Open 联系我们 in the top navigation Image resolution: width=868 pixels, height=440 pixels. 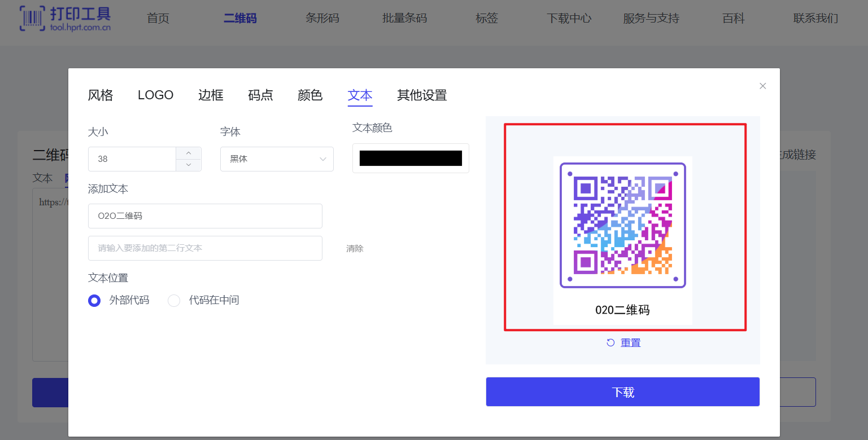[x=815, y=18]
